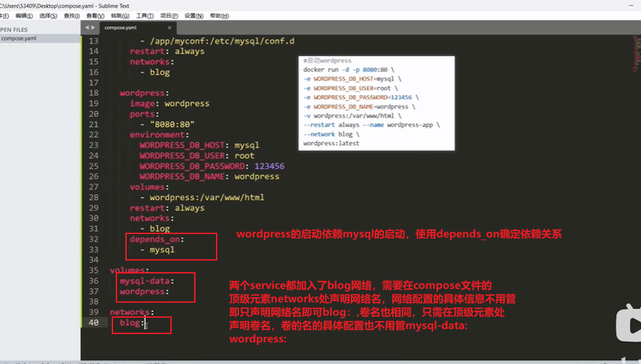Close the compose.yaml tab
641x364 pixels.
170,28
